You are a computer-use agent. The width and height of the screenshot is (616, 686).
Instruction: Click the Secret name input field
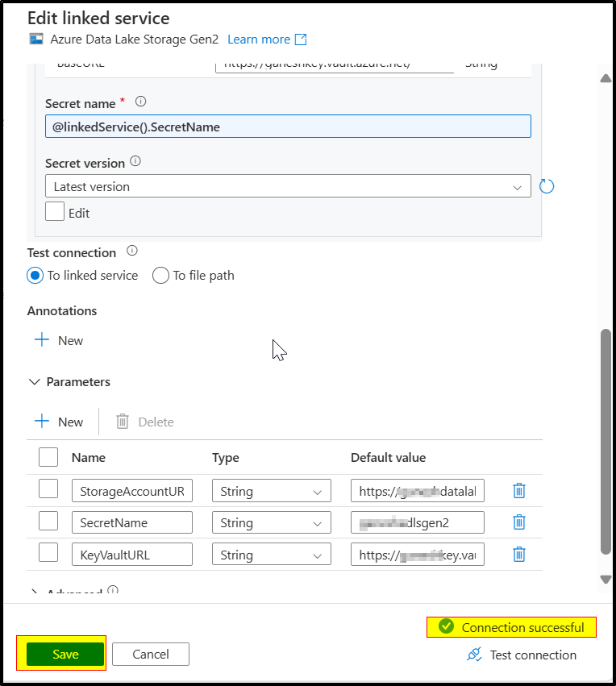coord(288,126)
